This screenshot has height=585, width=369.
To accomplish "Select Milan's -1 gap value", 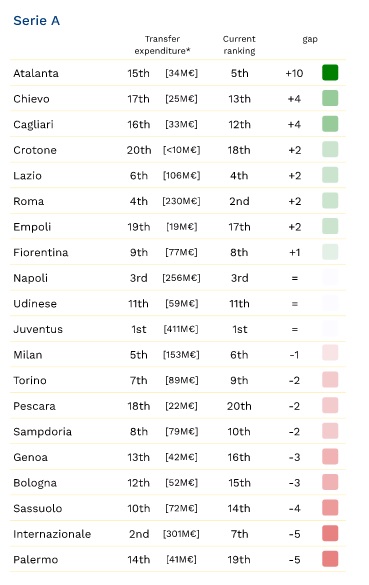I will (x=294, y=355).
